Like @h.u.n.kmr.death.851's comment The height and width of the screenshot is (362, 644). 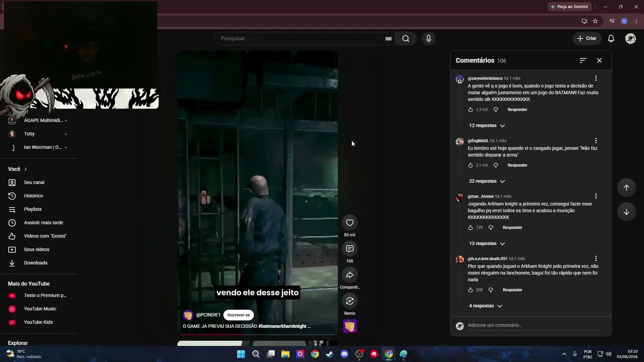471,290
